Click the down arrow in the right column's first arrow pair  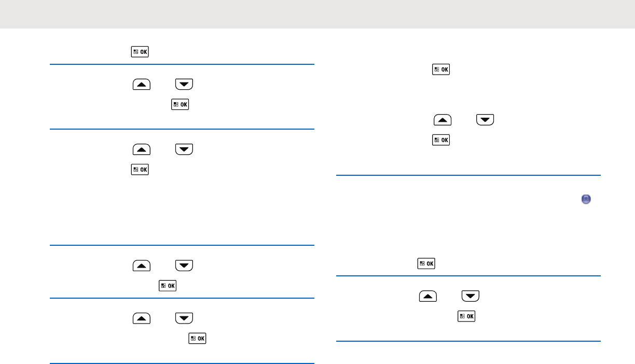pyautogui.click(x=485, y=120)
